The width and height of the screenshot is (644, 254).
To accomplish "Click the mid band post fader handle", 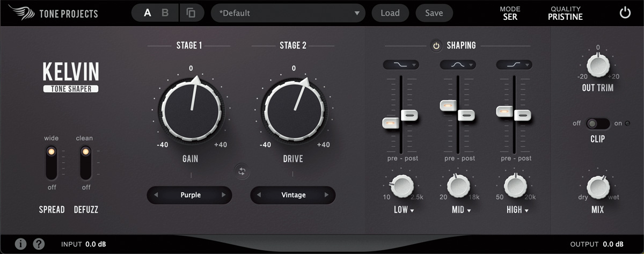I will pyautogui.click(x=467, y=115).
